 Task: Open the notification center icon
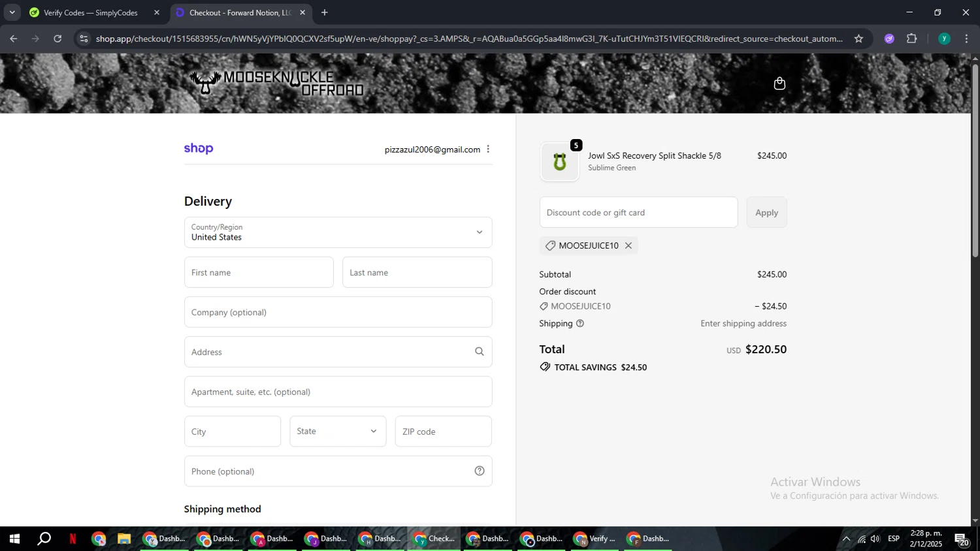tap(962, 539)
